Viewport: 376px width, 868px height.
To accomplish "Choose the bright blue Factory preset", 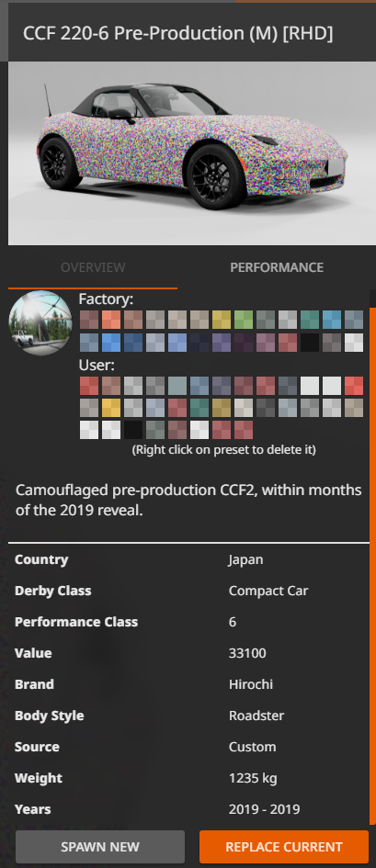I will [x=110, y=342].
